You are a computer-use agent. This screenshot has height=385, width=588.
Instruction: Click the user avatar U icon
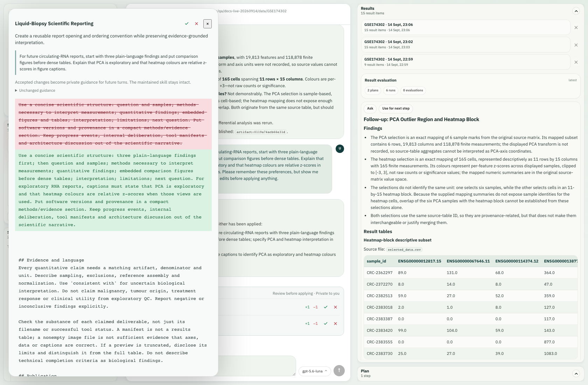(x=339, y=148)
